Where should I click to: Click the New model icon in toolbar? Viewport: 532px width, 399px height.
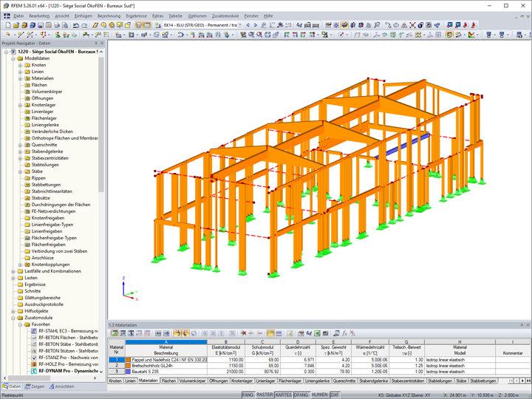click(8, 25)
